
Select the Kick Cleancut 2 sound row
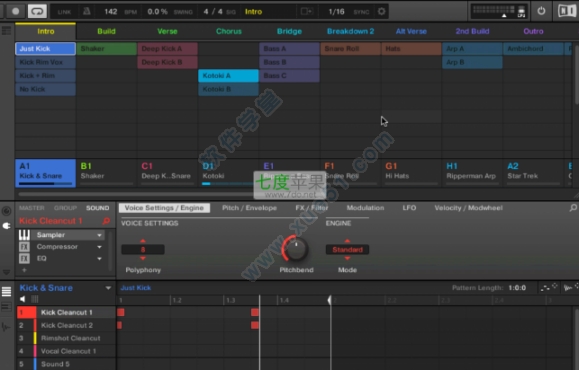click(x=66, y=325)
